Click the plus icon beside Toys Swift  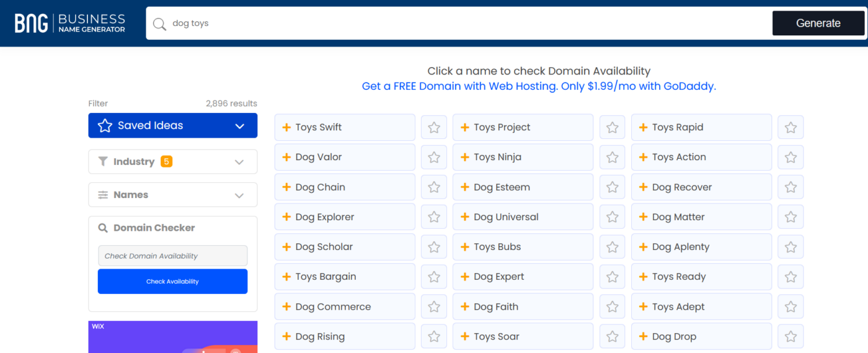(x=286, y=127)
